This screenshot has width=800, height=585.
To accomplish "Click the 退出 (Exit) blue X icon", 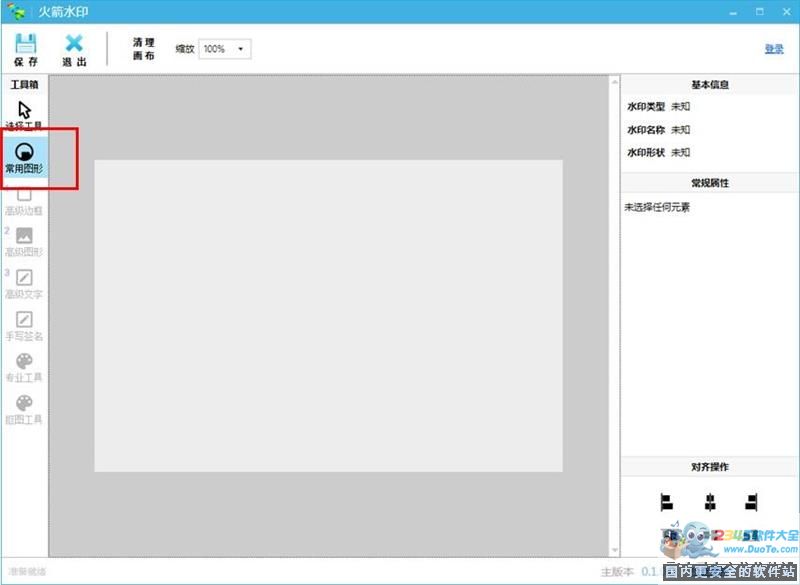I will [74, 44].
